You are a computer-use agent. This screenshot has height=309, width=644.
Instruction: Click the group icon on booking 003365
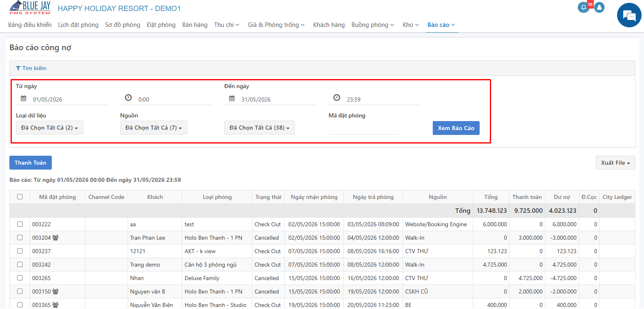pyautogui.click(x=55, y=305)
